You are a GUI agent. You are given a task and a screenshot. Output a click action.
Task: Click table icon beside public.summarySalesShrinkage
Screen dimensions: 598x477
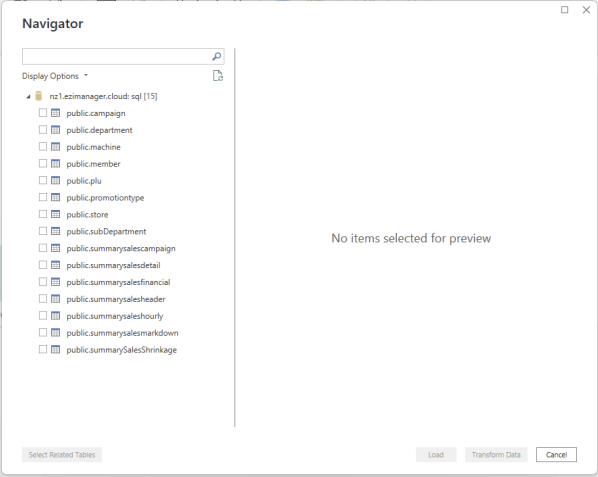coord(55,349)
